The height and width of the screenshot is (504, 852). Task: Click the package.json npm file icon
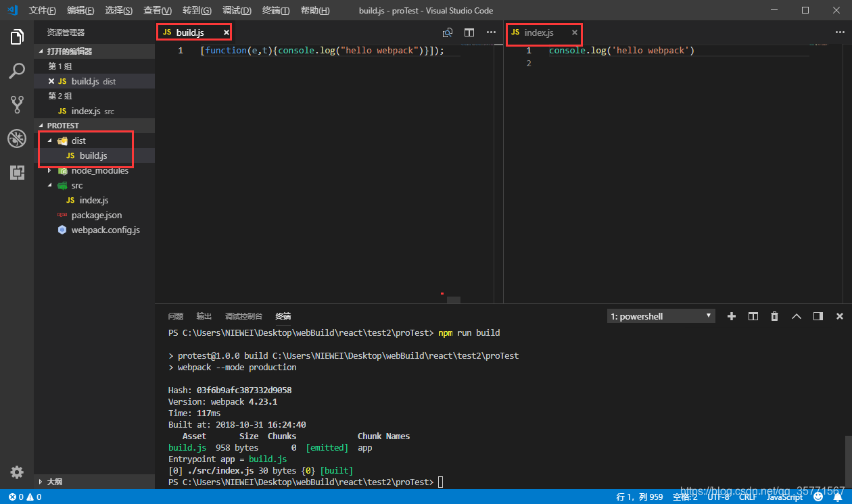coord(62,215)
